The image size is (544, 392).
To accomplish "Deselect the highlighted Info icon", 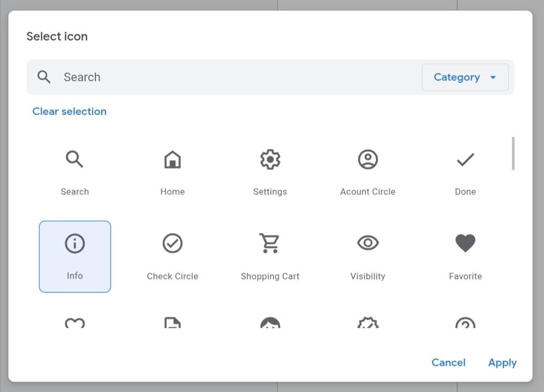I will coord(75,257).
